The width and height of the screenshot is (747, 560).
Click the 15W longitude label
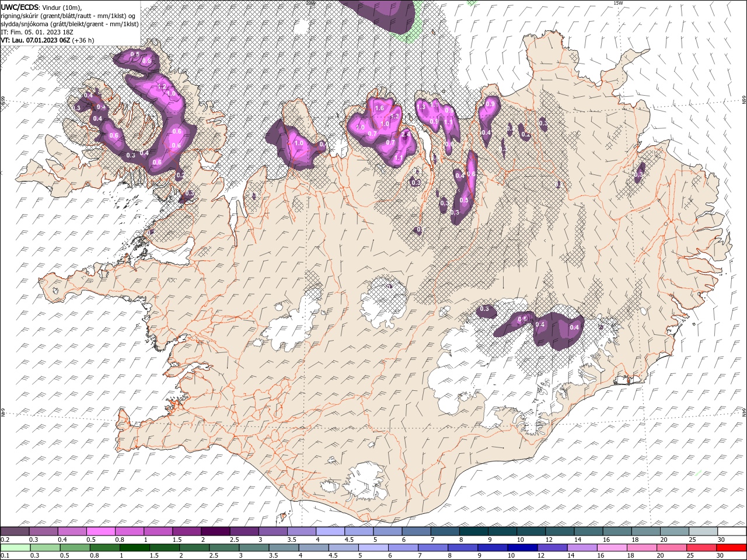[618, 3]
